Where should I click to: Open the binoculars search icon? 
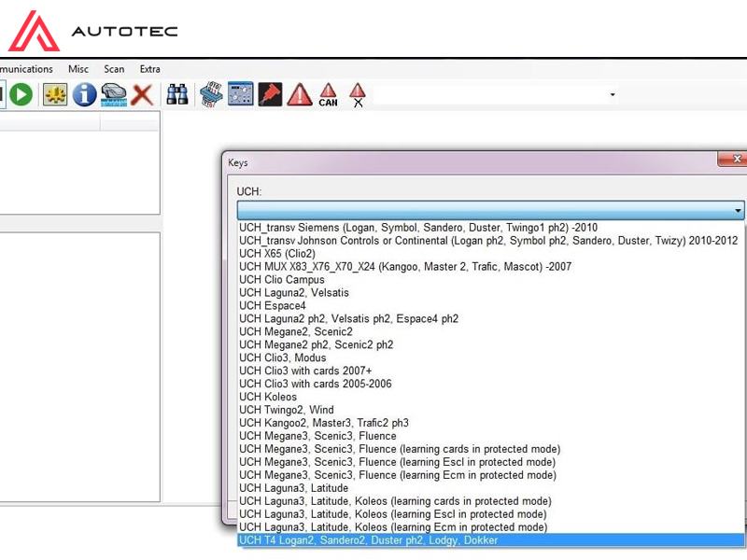pos(177,94)
